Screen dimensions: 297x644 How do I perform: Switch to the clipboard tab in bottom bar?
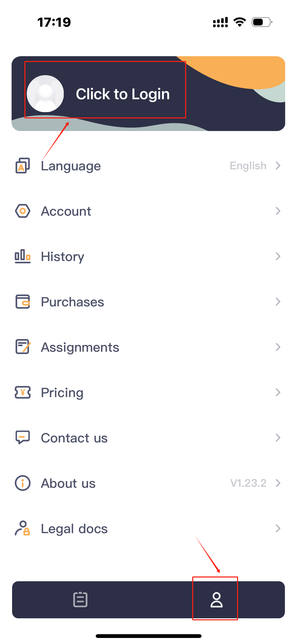click(80, 600)
